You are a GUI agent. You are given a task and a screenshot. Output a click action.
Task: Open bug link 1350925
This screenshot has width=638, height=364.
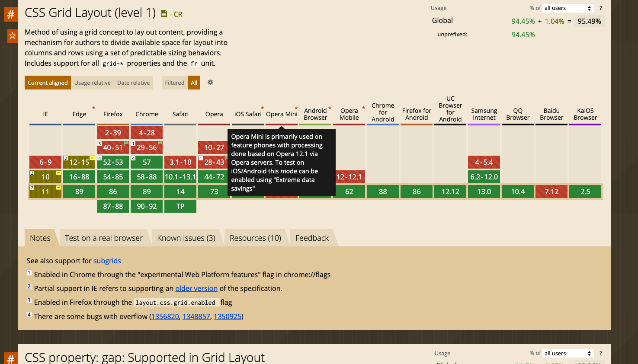228,316
